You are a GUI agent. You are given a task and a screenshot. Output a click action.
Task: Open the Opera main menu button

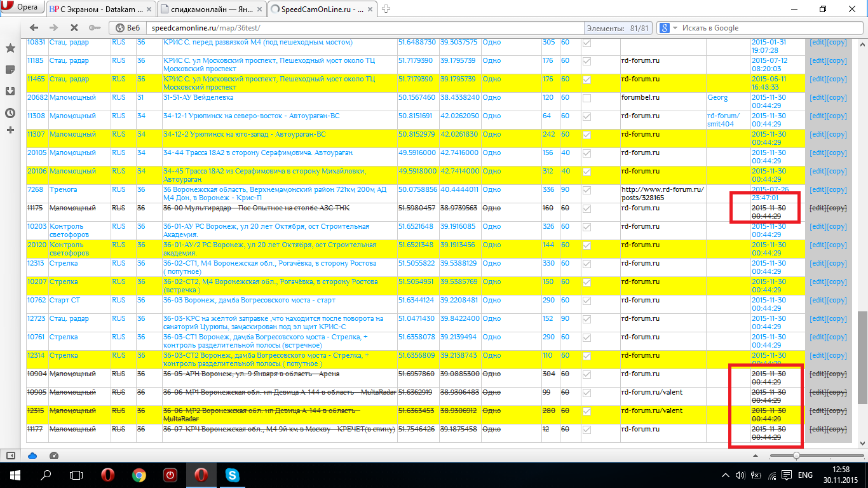coord(23,8)
